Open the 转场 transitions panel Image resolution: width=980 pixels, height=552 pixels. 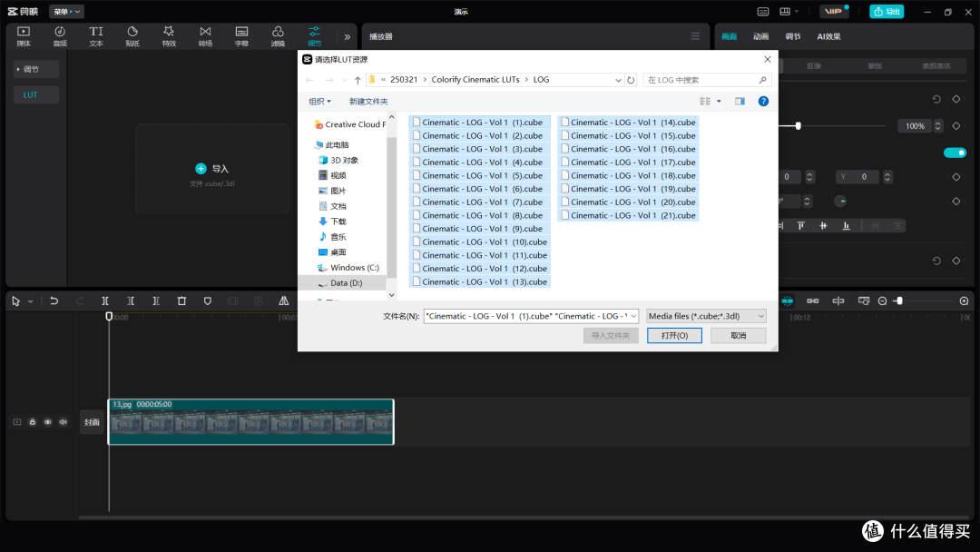(205, 36)
